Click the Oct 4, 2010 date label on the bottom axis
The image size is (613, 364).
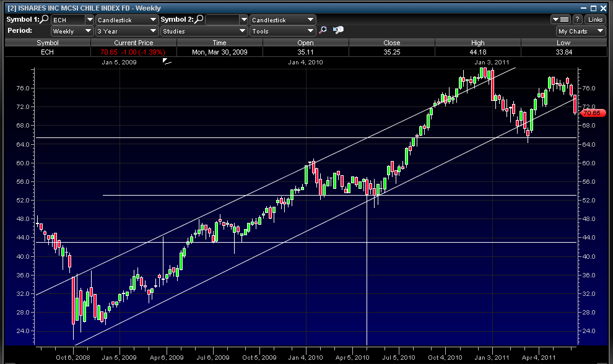(445, 357)
